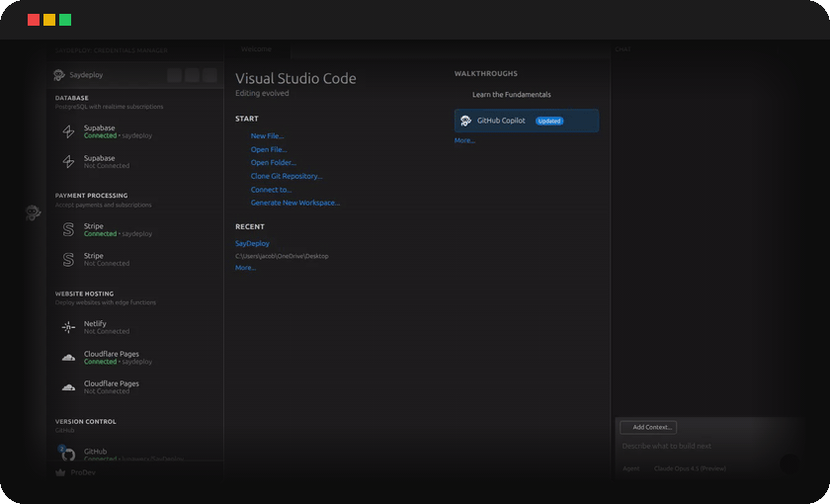Click More... under Walkthroughs

tap(464, 140)
